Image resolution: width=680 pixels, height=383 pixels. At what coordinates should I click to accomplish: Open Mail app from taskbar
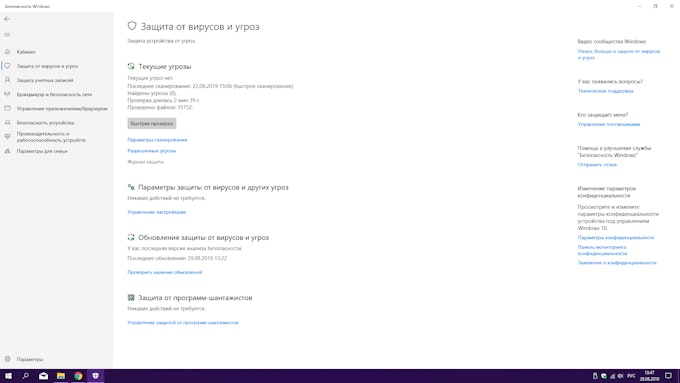point(43,376)
